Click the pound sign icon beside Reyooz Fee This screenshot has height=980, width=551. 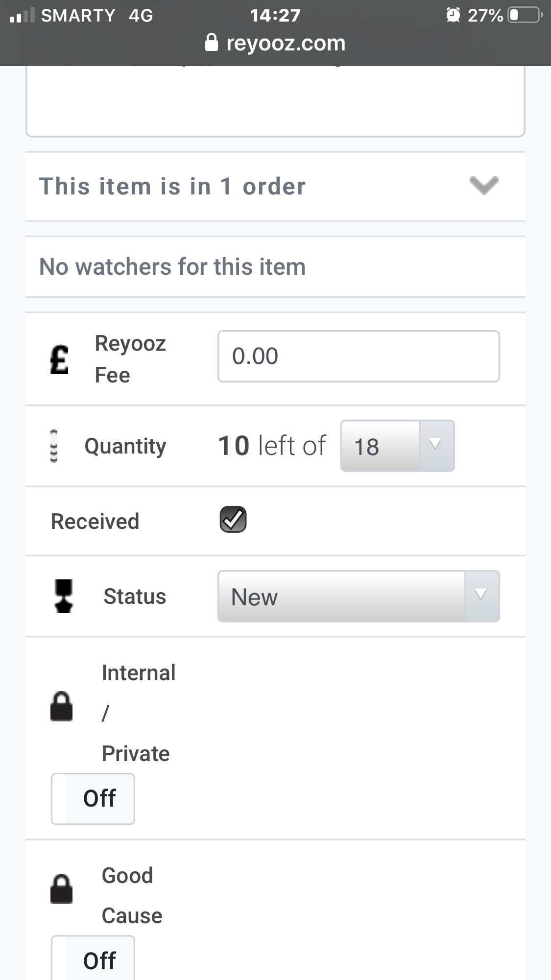tap(59, 359)
